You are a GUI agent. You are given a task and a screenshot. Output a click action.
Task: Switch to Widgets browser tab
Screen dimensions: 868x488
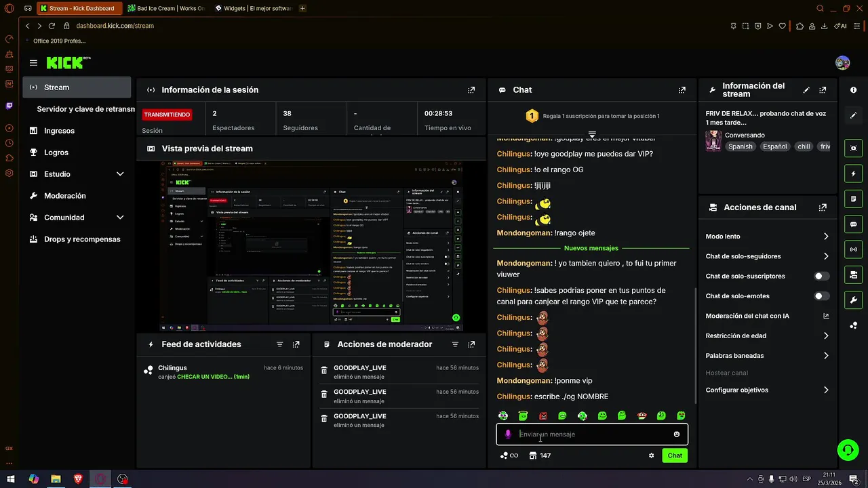[x=252, y=8]
